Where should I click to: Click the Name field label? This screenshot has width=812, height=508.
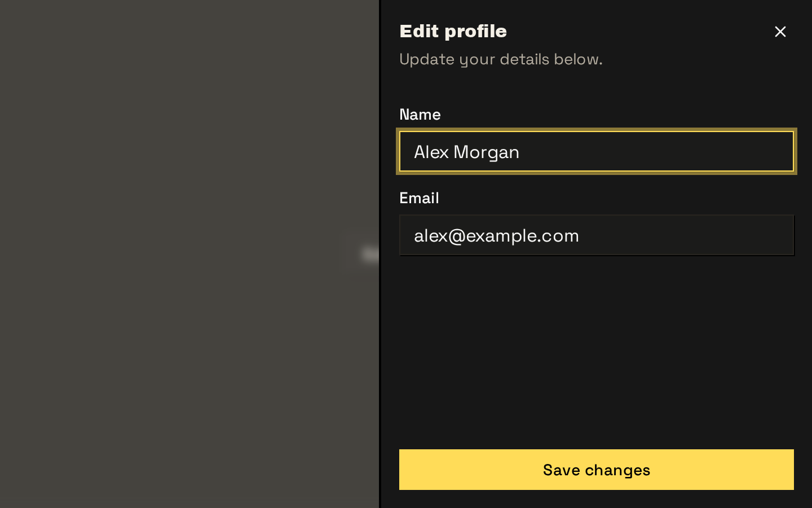(x=420, y=115)
